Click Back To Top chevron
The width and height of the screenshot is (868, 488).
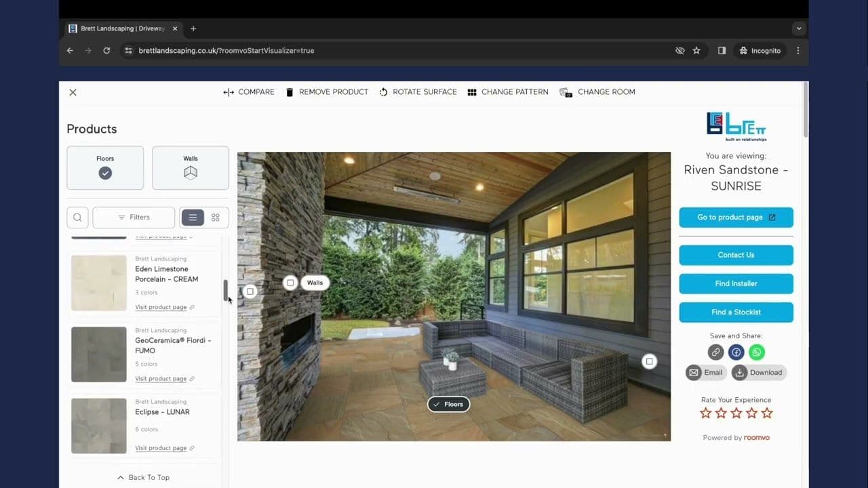(x=121, y=477)
